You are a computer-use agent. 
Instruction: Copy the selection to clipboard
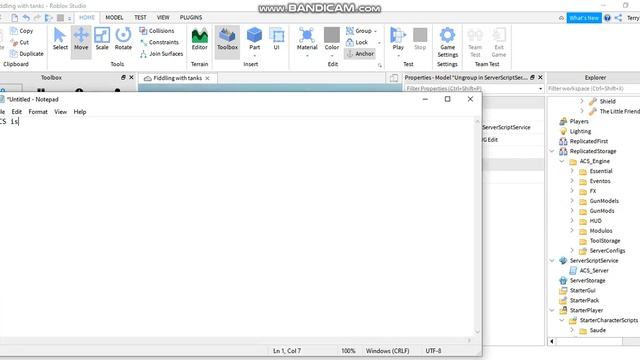pos(22,31)
